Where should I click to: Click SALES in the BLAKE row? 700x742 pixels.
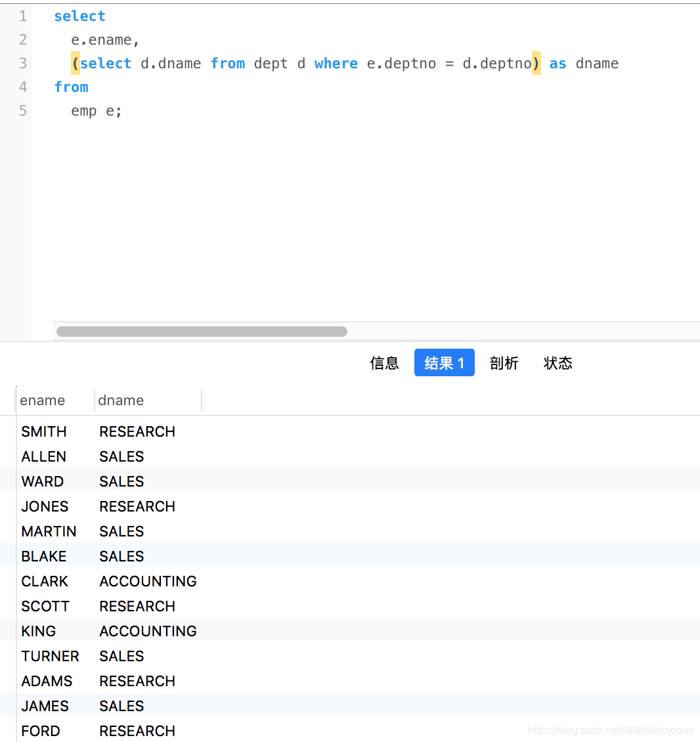(121, 556)
